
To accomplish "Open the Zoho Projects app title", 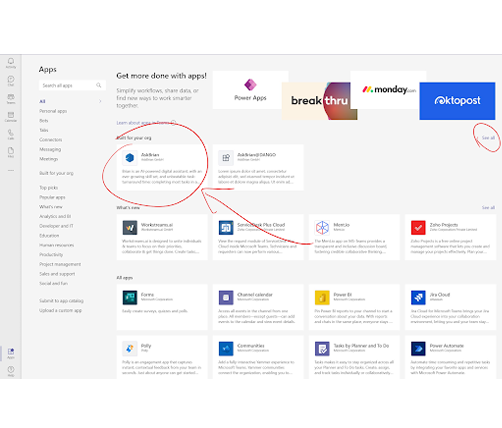I will (444, 225).
